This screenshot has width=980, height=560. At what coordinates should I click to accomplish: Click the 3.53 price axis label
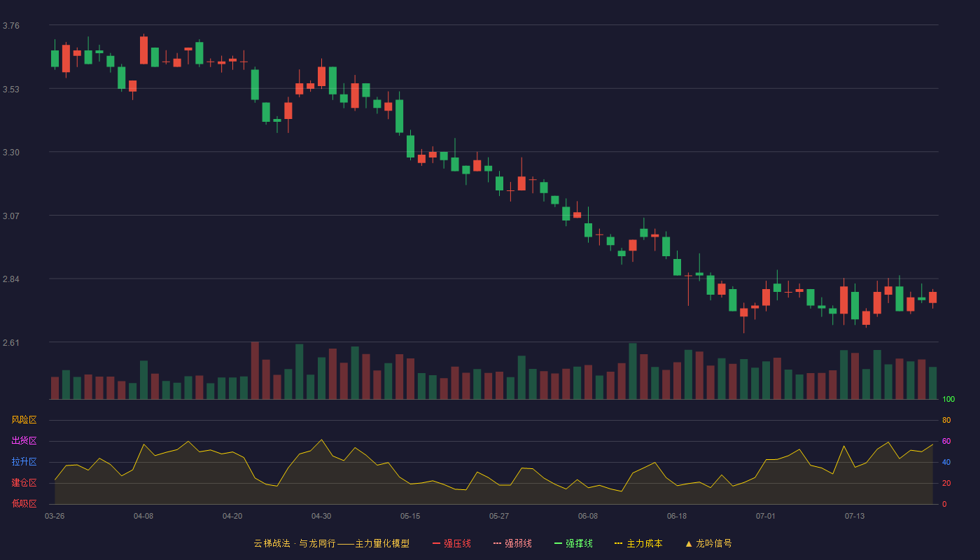(x=11, y=90)
